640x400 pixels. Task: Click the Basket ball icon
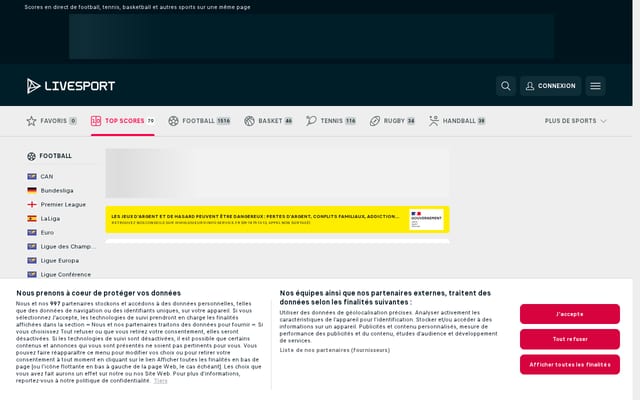coord(249,121)
